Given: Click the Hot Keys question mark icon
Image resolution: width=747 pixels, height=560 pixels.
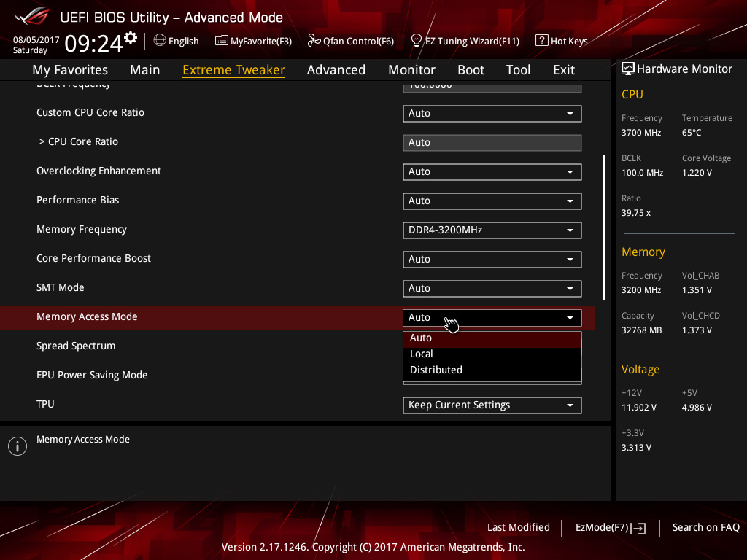Looking at the screenshot, I should coord(542,41).
